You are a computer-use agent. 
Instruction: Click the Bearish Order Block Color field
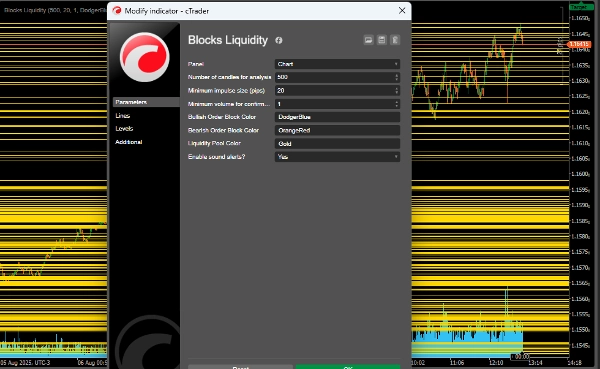click(338, 131)
